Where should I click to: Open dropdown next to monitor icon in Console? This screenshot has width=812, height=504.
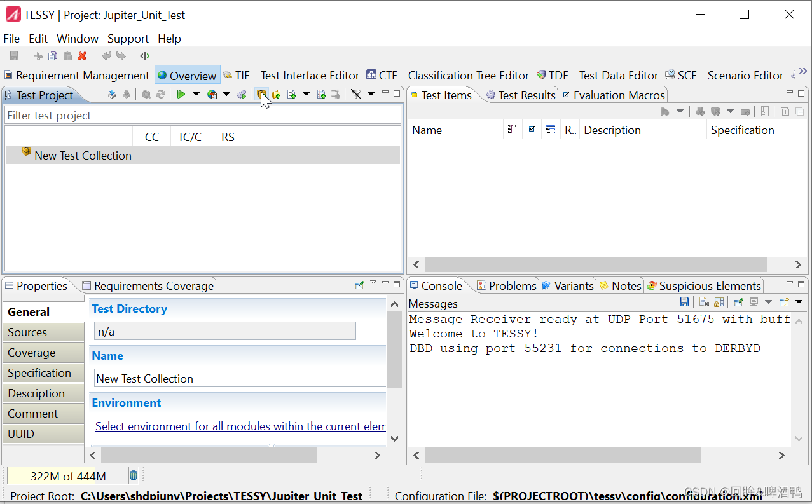pyautogui.click(x=768, y=302)
